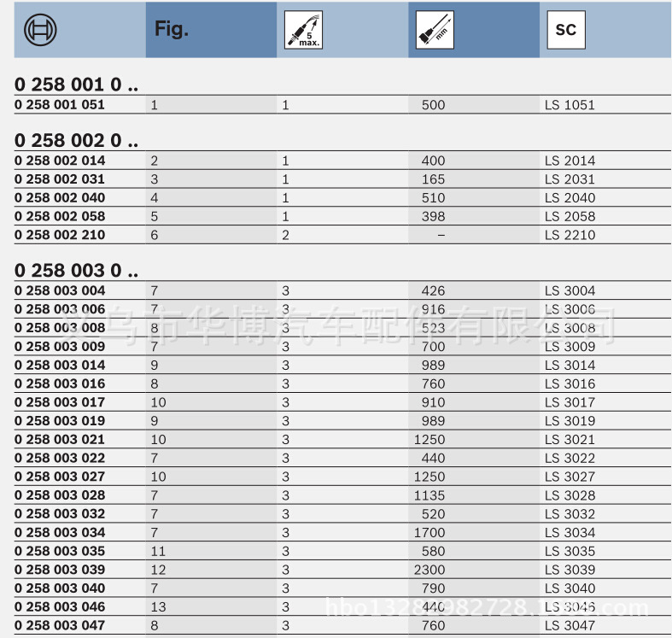Viewport: 672px width, 638px height.
Task: Click cable length '1700'
Action: pos(429,533)
